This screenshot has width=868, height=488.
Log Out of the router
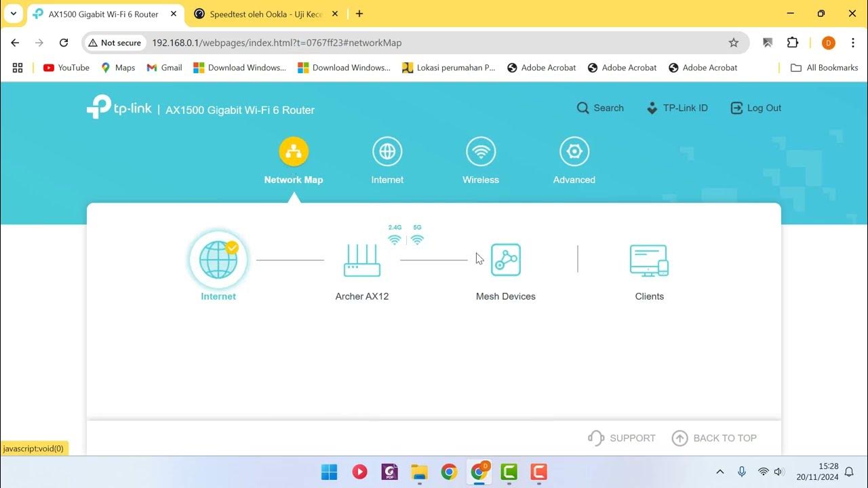click(x=756, y=108)
